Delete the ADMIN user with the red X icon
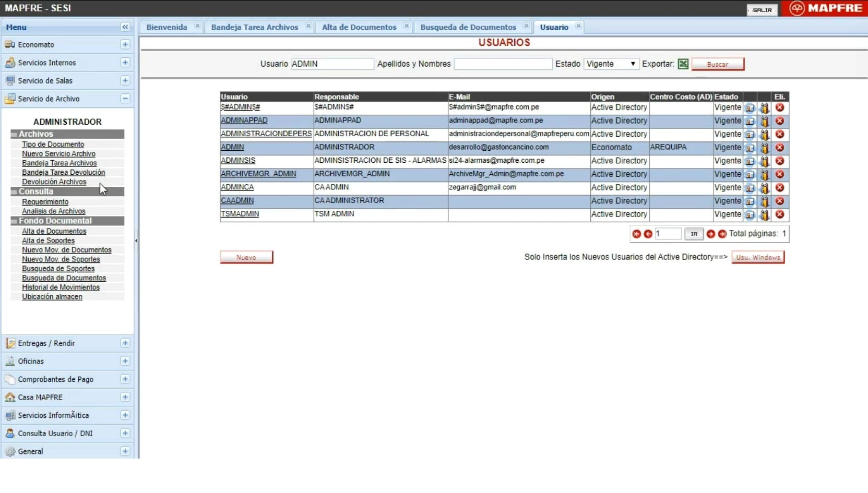 tap(779, 147)
